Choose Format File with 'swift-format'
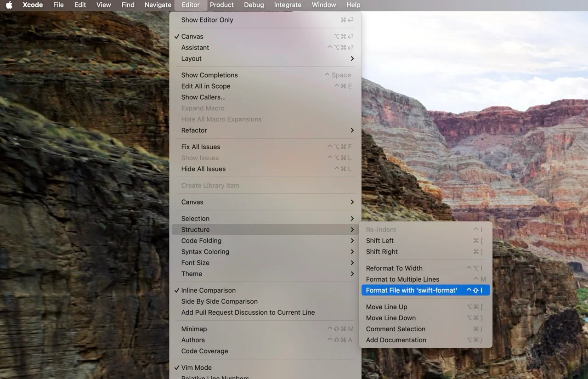The width and height of the screenshot is (588, 379). [x=411, y=290]
